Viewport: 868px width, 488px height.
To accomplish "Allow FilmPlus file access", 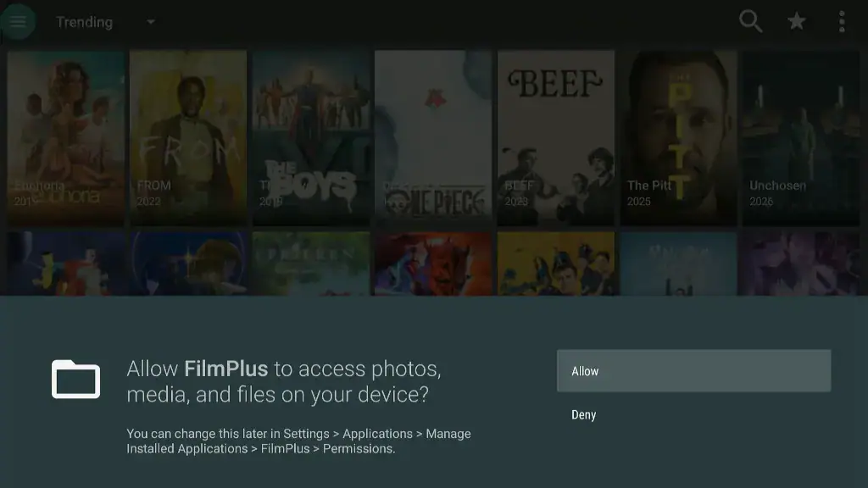I will click(693, 371).
